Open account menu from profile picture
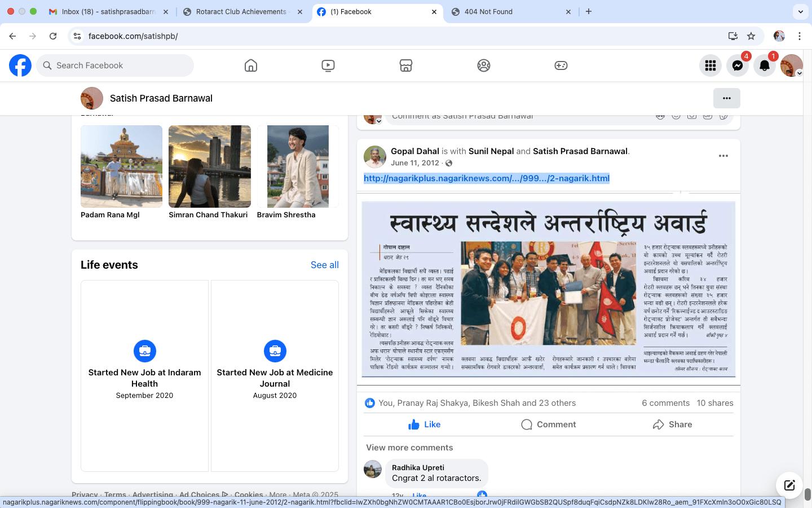The height and width of the screenshot is (508, 812). [791, 65]
